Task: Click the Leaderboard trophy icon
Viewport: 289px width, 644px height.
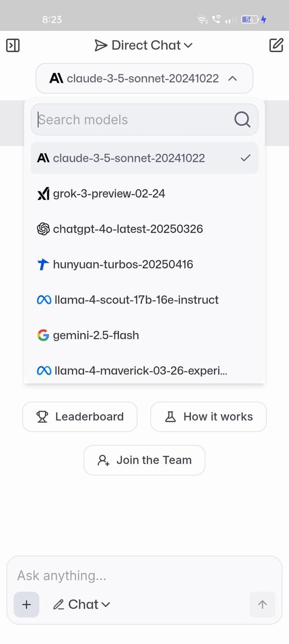Action: point(42,416)
